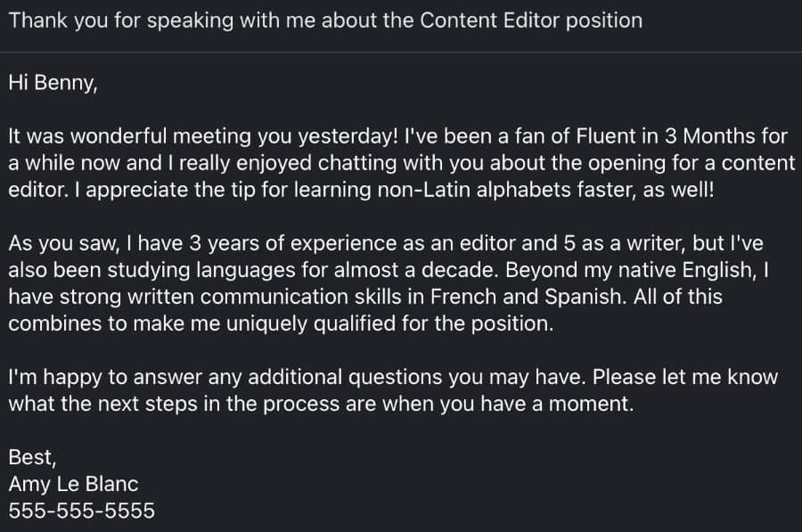Click the "Hi Benny," greeting
Viewport: 802px width, 532px height.
(53, 83)
